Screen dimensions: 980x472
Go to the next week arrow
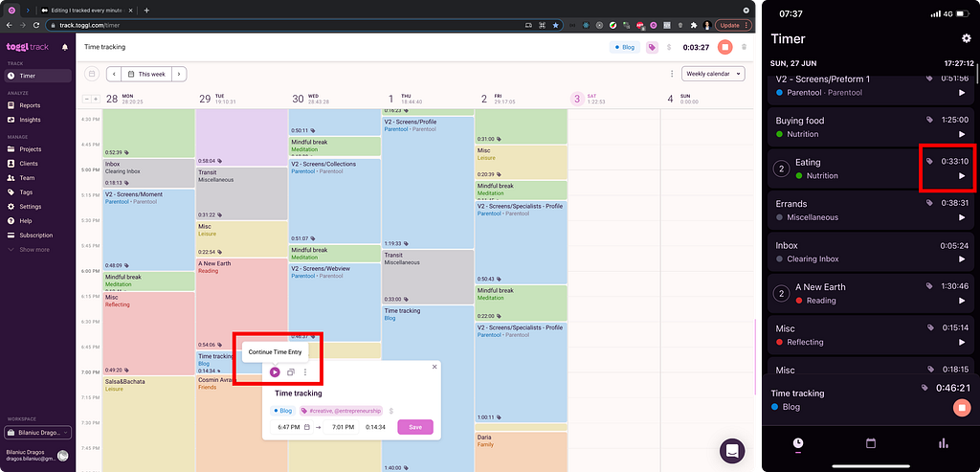click(x=179, y=74)
